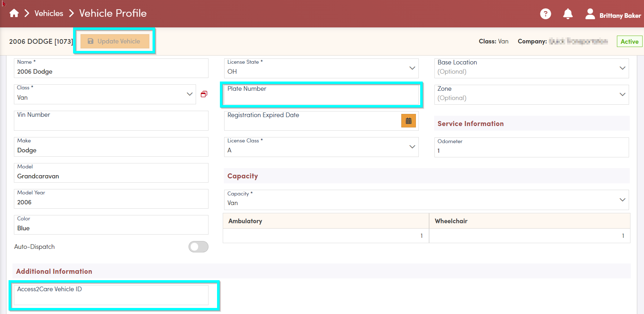The height and width of the screenshot is (314, 644).
Task: Navigate to Vehicles in the breadcrumb
Action: tap(49, 14)
